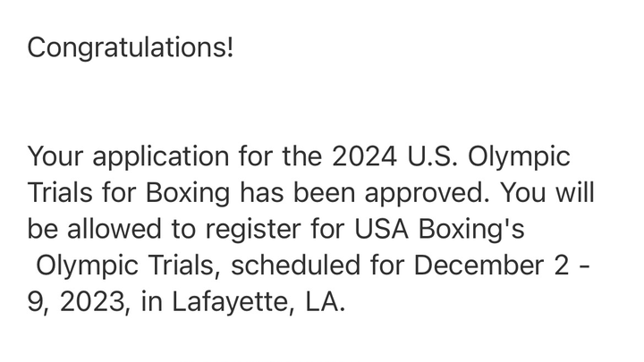Click the word "scheduled" in the message
The image size is (644, 362).
pos(296,265)
